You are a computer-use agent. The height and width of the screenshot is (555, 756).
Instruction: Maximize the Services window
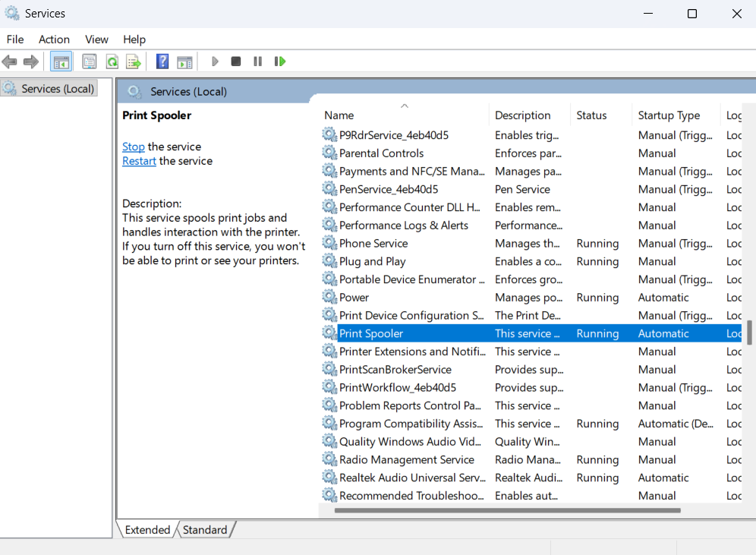692,14
